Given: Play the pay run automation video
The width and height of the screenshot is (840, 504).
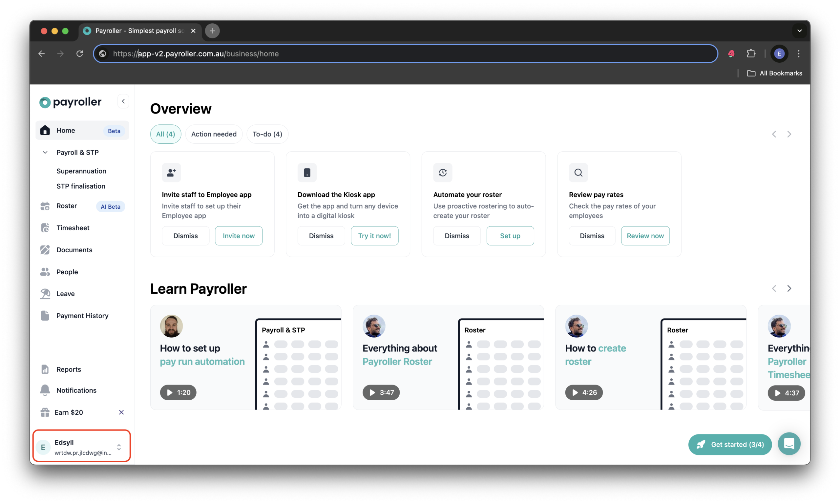Looking at the screenshot, I should (x=178, y=392).
